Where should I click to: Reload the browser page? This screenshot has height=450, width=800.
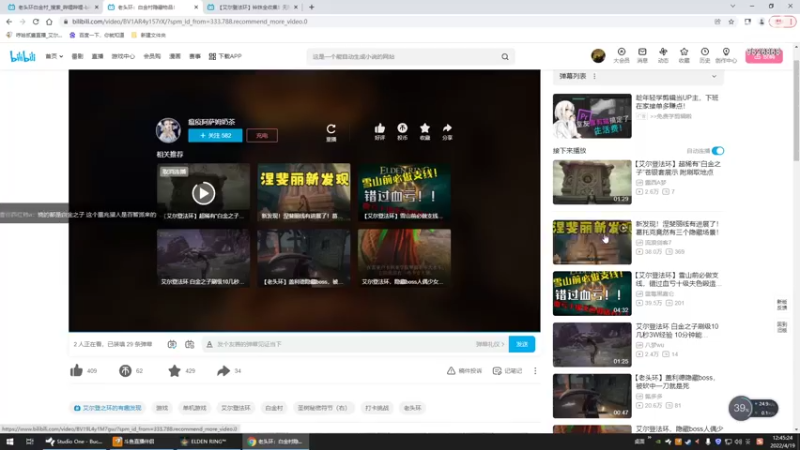click(x=36, y=21)
